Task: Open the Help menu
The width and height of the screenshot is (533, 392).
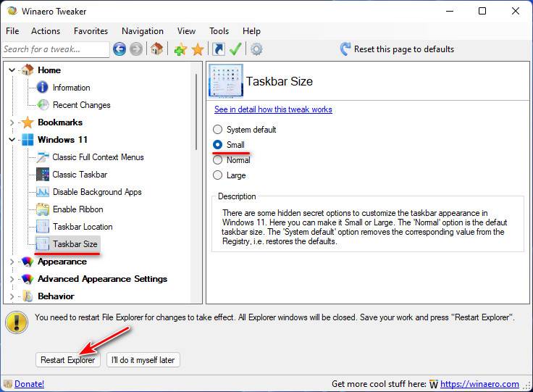Action: (251, 31)
